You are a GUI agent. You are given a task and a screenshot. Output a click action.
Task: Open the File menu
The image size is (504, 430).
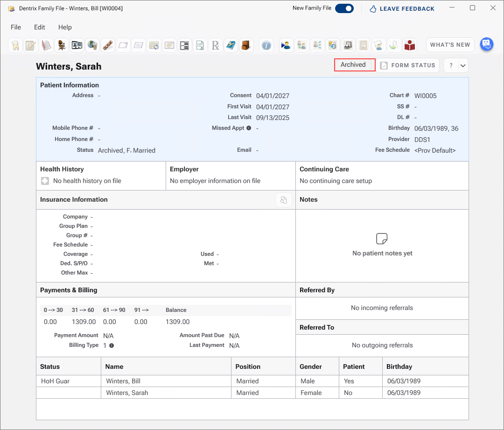pyautogui.click(x=16, y=28)
